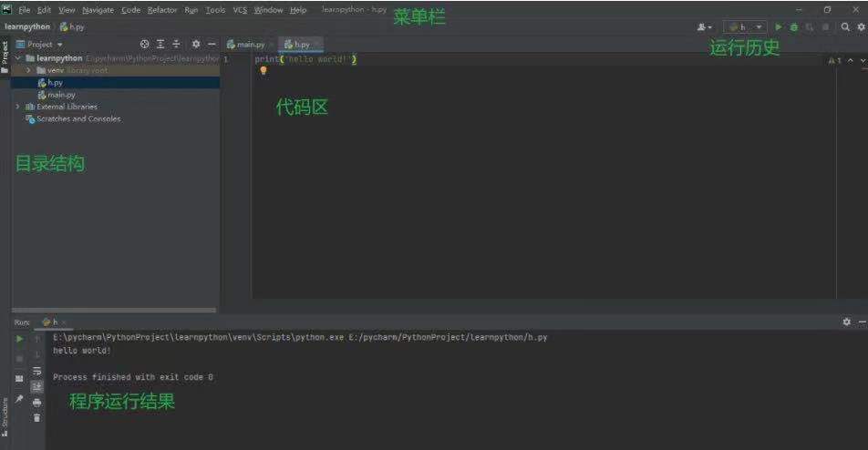Click the Project panel horizontal scrollbar

click(x=113, y=310)
